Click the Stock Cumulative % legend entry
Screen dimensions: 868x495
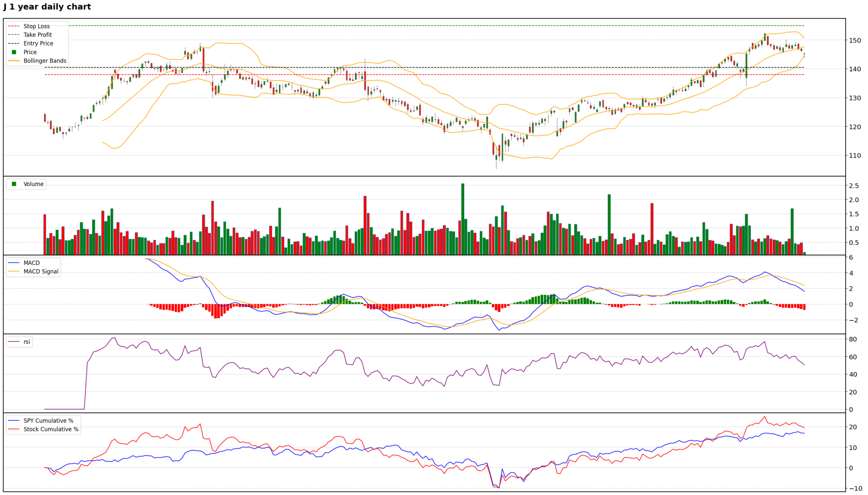[x=51, y=429]
